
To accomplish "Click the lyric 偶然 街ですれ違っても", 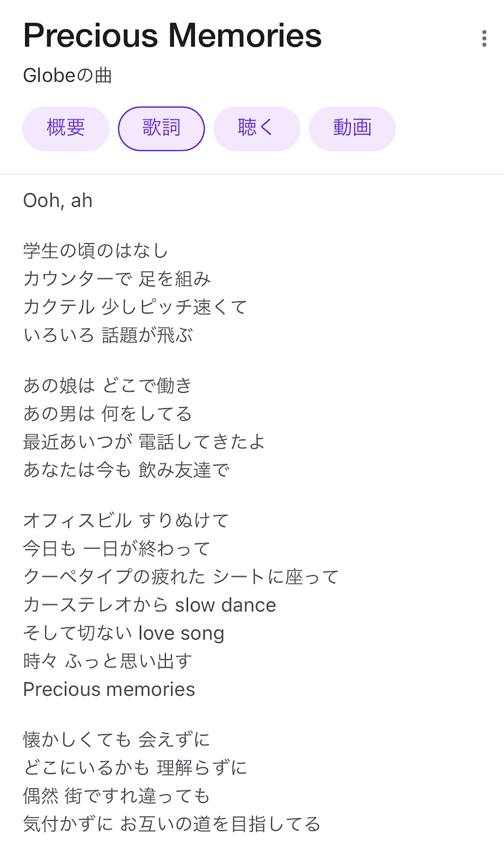I will pyautogui.click(x=117, y=796).
